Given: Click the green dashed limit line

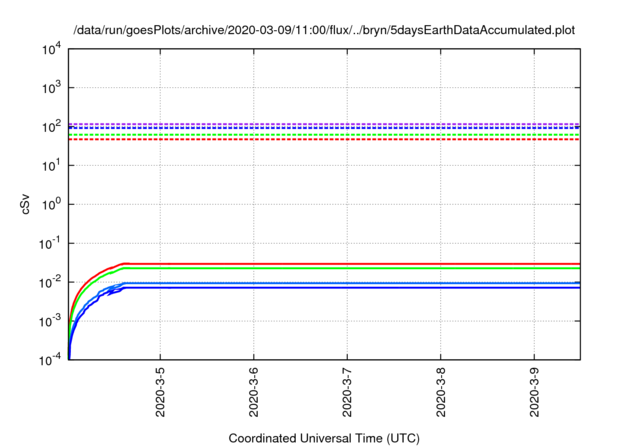Looking at the screenshot, I should click(x=324, y=135).
